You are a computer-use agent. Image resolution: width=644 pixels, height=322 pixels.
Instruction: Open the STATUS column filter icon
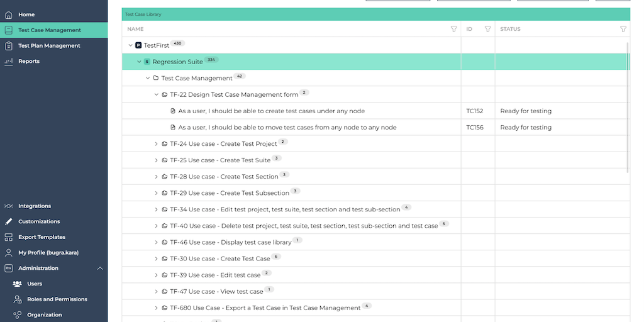pos(623,29)
